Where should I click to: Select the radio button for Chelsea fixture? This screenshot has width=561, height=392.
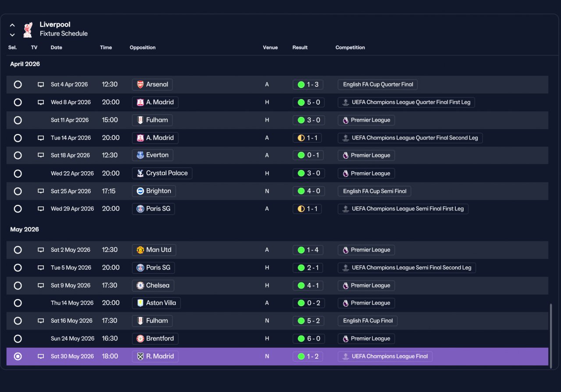click(x=18, y=286)
